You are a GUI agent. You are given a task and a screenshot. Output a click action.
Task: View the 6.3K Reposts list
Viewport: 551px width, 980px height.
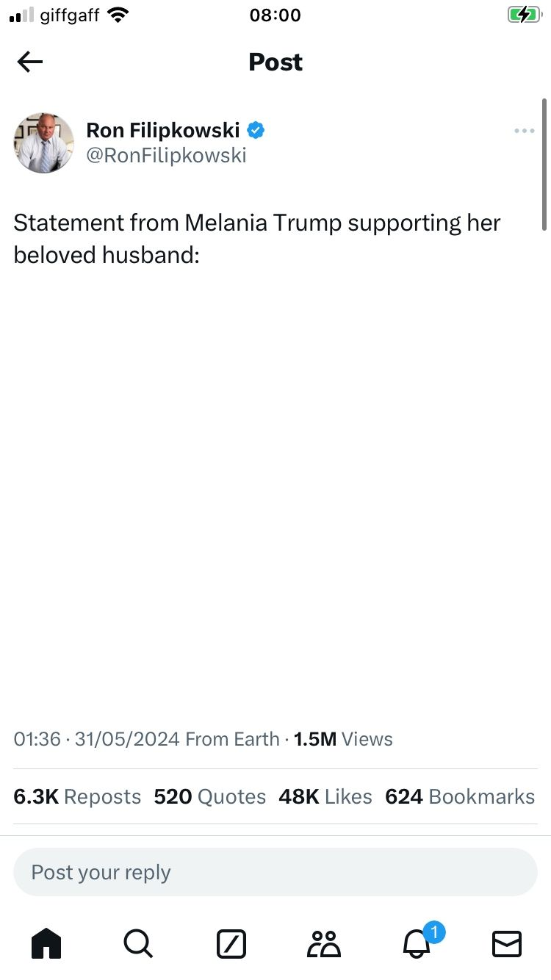point(77,796)
